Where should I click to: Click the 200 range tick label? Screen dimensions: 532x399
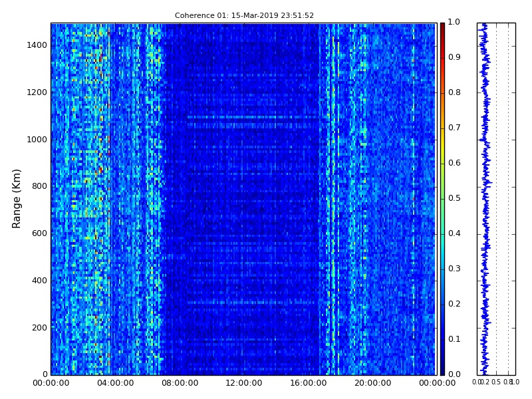tap(39, 328)
